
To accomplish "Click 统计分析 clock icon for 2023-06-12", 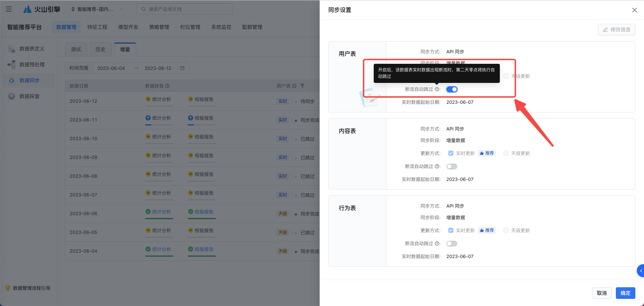I will tap(148, 99).
